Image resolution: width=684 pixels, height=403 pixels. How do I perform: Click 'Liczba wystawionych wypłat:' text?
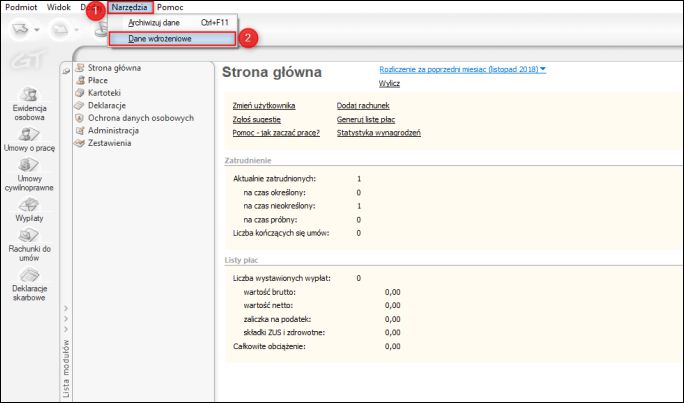(282, 278)
